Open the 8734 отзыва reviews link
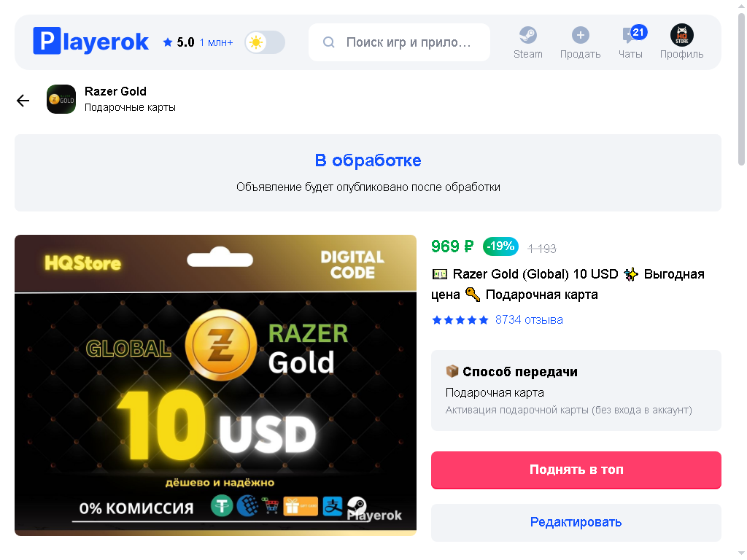The width and height of the screenshot is (747, 560). (x=529, y=319)
